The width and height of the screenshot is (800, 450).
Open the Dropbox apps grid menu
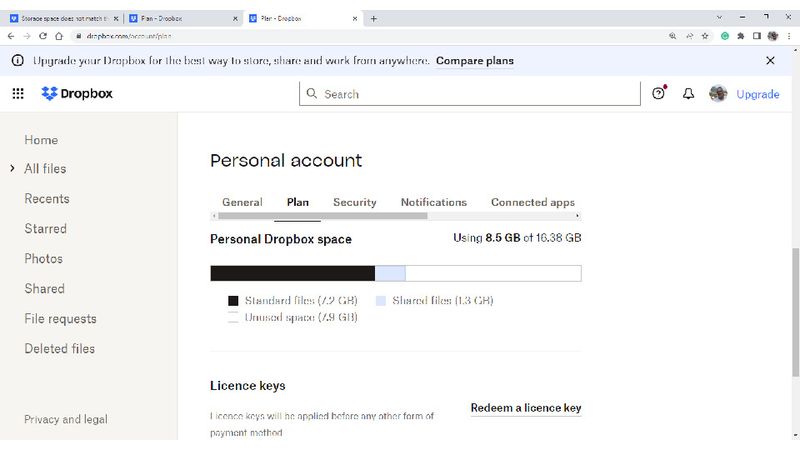(18, 93)
